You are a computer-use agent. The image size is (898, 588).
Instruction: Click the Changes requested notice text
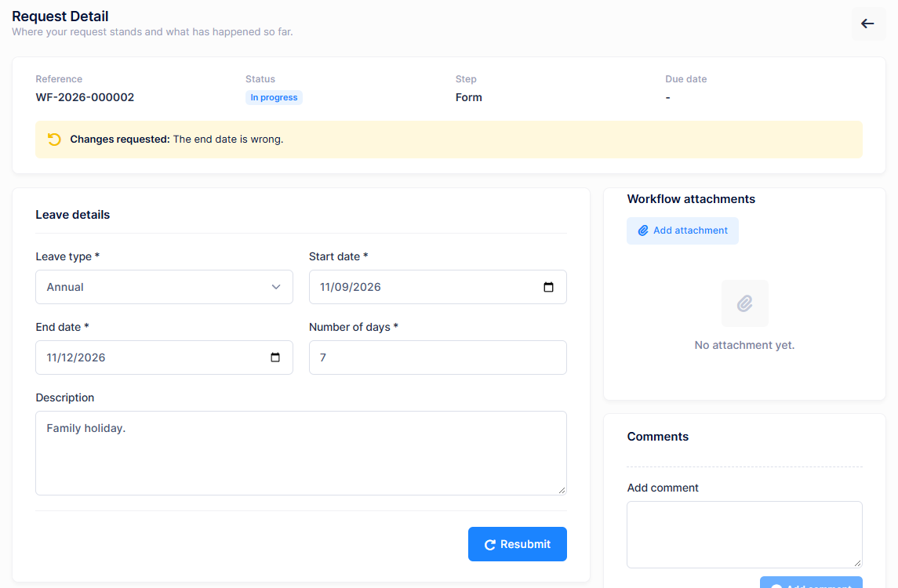point(176,139)
